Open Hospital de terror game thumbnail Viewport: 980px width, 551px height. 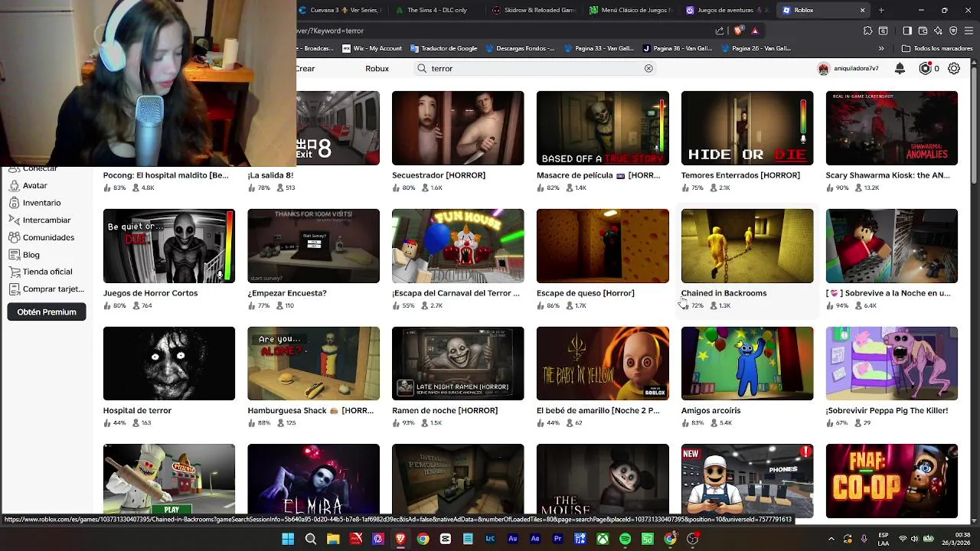coord(169,364)
